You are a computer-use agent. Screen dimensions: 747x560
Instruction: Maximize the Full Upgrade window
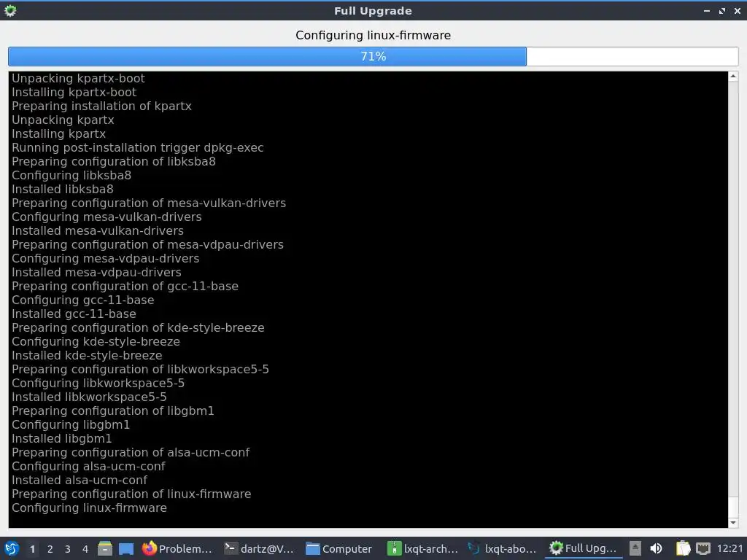(x=722, y=10)
